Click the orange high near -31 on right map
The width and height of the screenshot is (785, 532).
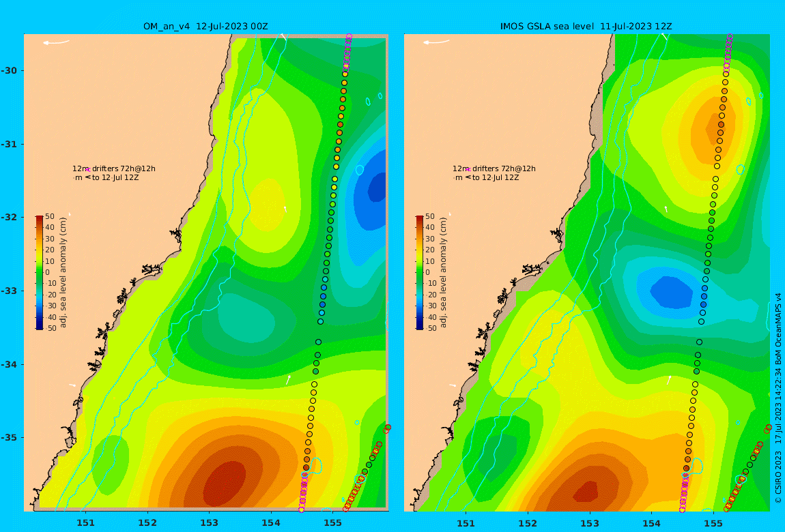717,128
